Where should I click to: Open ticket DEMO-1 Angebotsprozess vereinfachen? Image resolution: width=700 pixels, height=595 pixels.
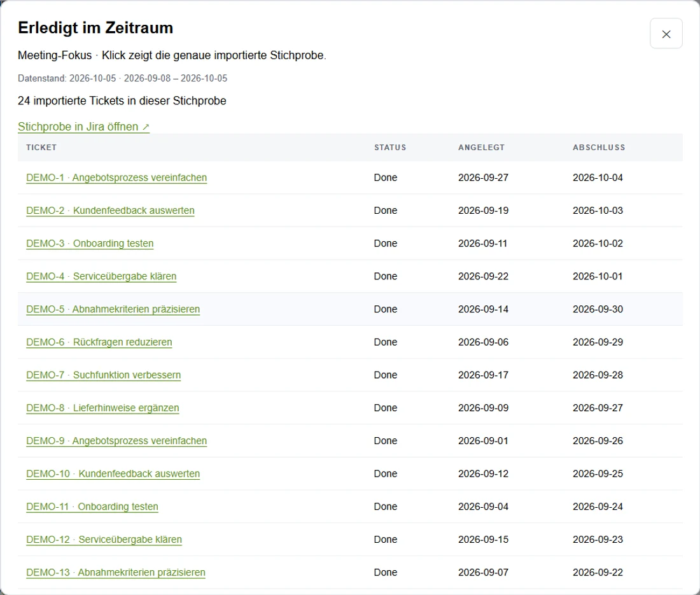(116, 178)
